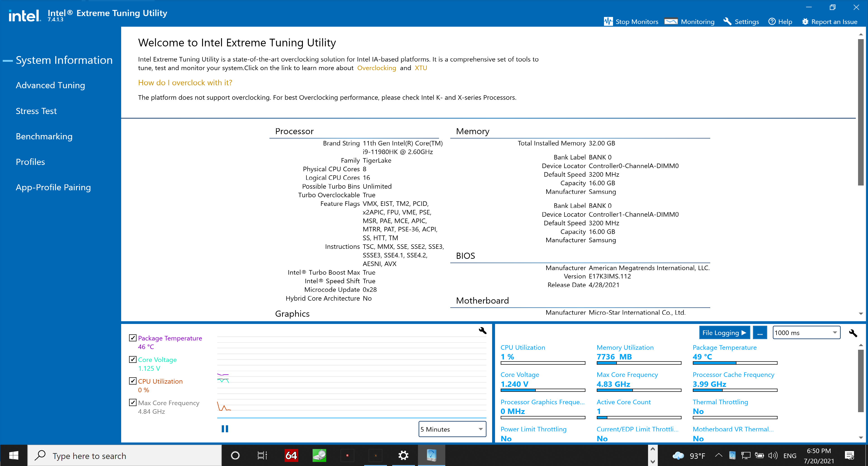
Task: Open the 1000 ms polling interval dropdown
Action: (x=806, y=333)
